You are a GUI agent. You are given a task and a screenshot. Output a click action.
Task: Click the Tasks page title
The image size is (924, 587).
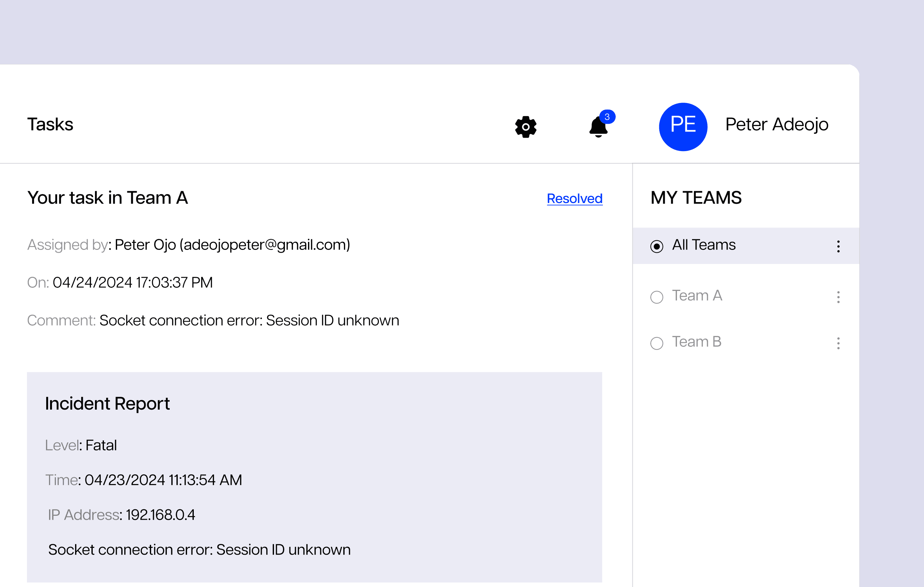point(50,124)
